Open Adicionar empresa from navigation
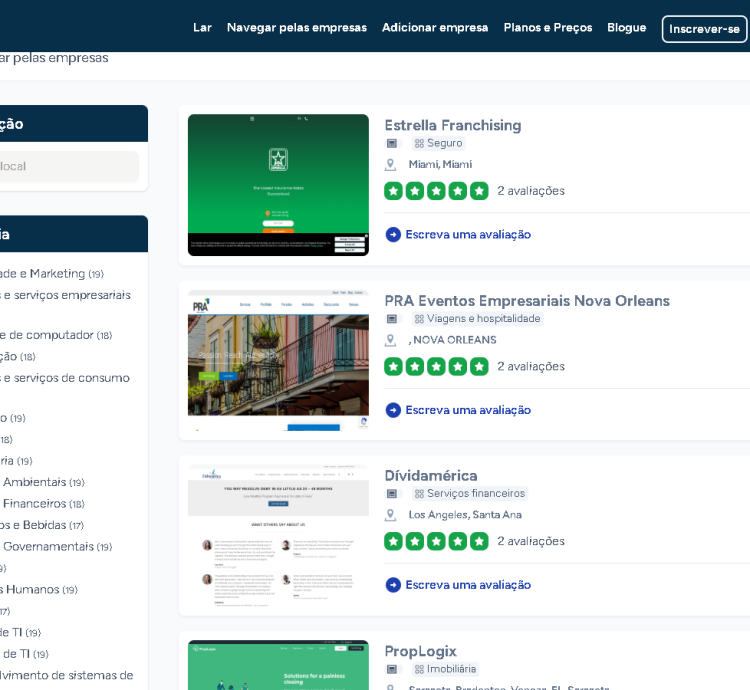This screenshot has height=690, width=750. point(435,28)
